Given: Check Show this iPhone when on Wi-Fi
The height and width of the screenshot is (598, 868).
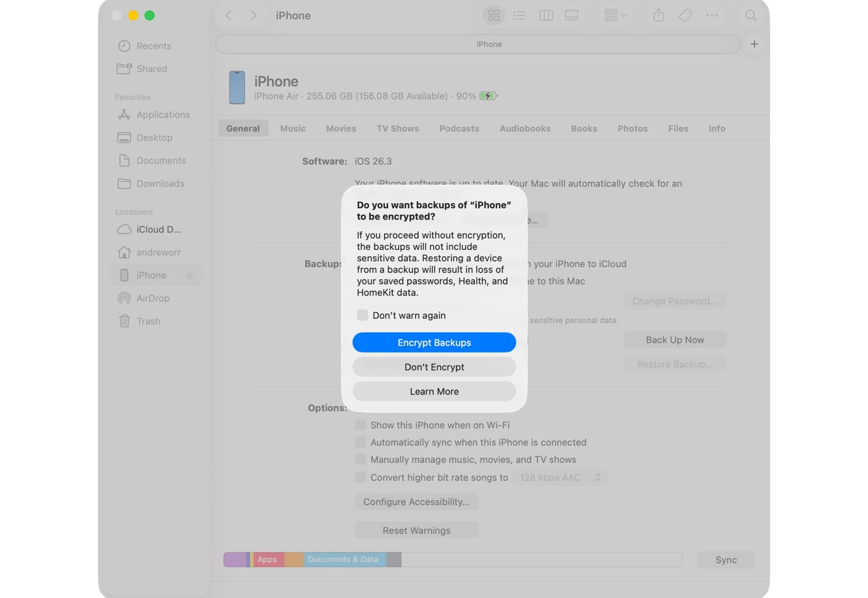Looking at the screenshot, I should tap(361, 425).
